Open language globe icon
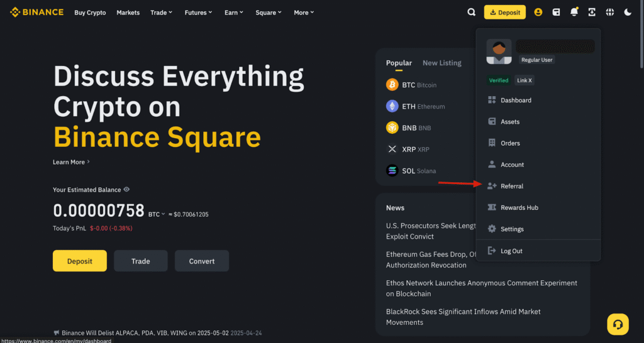 tap(609, 12)
